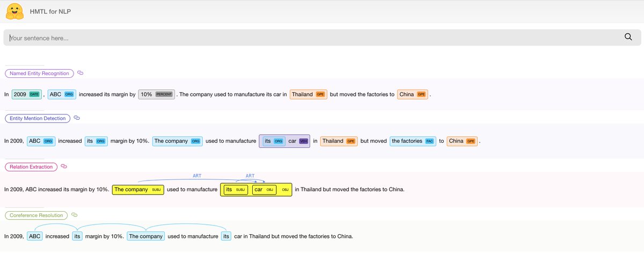Click 'The company SUBJ' in Relation Extraction
Screen dimensions: 644x253
[137, 190]
